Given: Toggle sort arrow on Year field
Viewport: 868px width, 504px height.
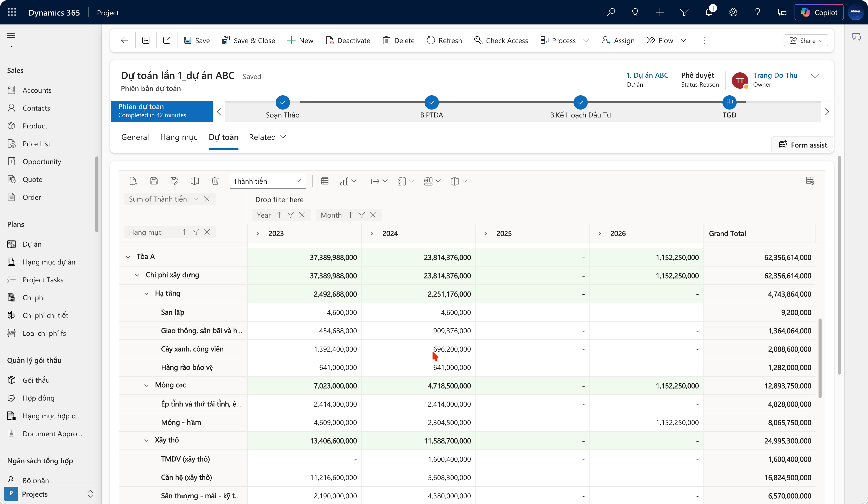Looking at the screenshot, I should (279, 215).
